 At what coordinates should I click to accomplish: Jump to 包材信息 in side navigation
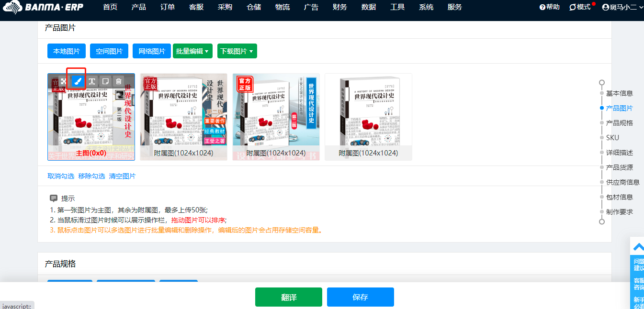click(x=620, y=197)
